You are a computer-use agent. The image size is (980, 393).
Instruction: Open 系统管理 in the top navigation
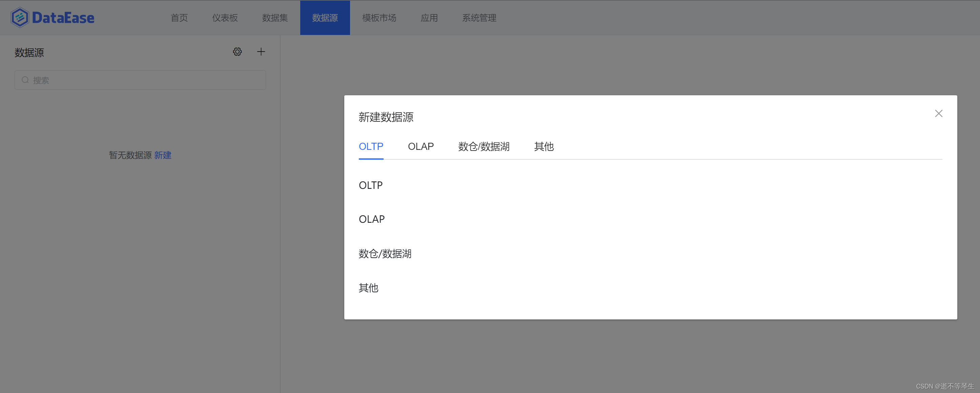pos(479,18)
